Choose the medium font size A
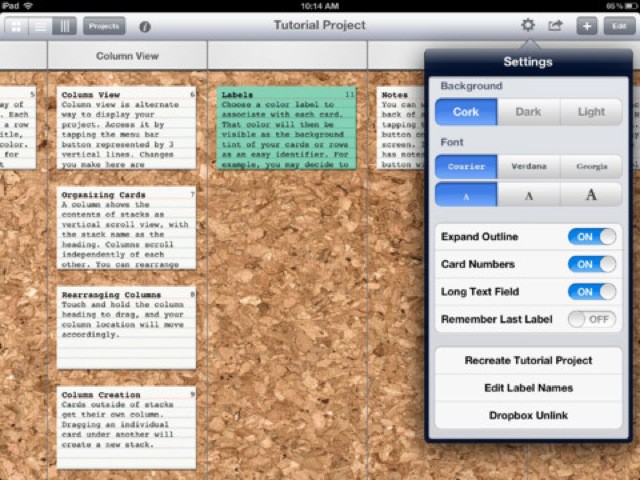Viewport: 640px width, 480px height. [x=528, y=195]
